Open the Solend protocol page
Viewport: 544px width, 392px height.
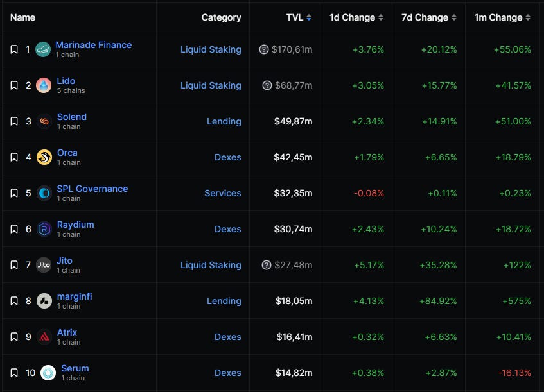point(72,117)
